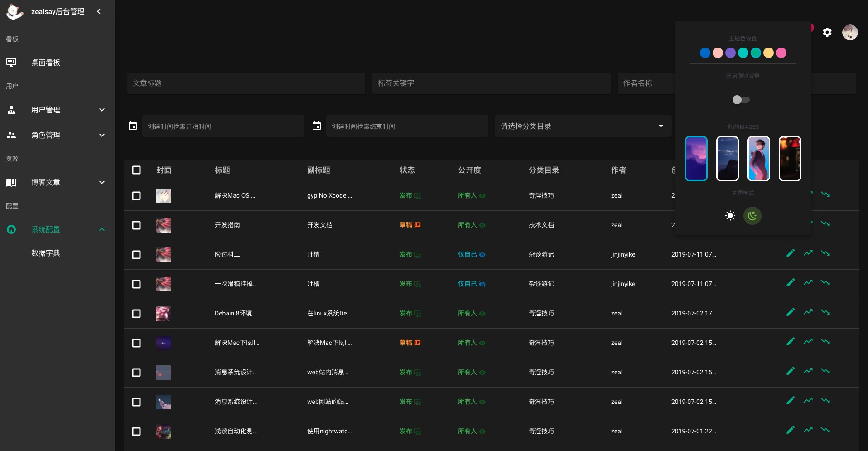Image resolution: width=868 pixels, height=451 pixels.
Task: Click the trending-up icon for 一次滑稽挂掉
Action: pos(808,282)
